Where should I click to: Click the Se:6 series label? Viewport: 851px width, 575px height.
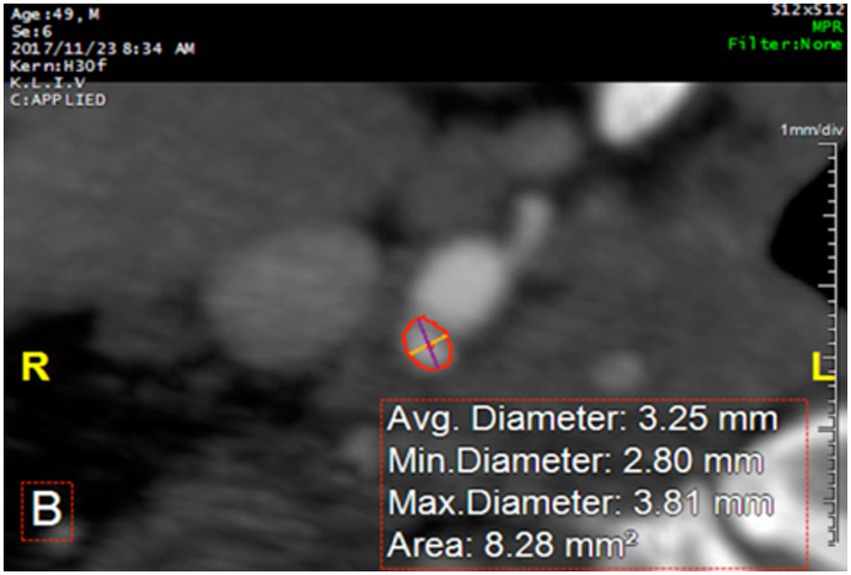(x=31, y=31)
